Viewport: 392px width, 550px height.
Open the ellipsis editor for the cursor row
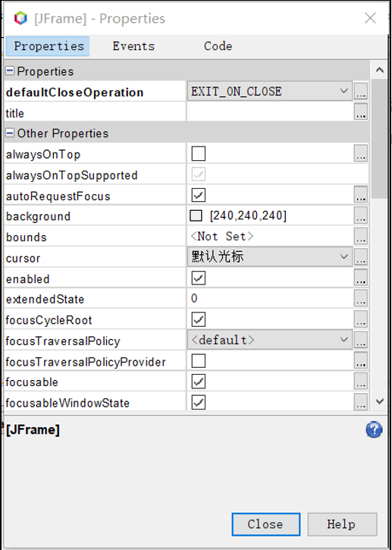click(361, 257)
